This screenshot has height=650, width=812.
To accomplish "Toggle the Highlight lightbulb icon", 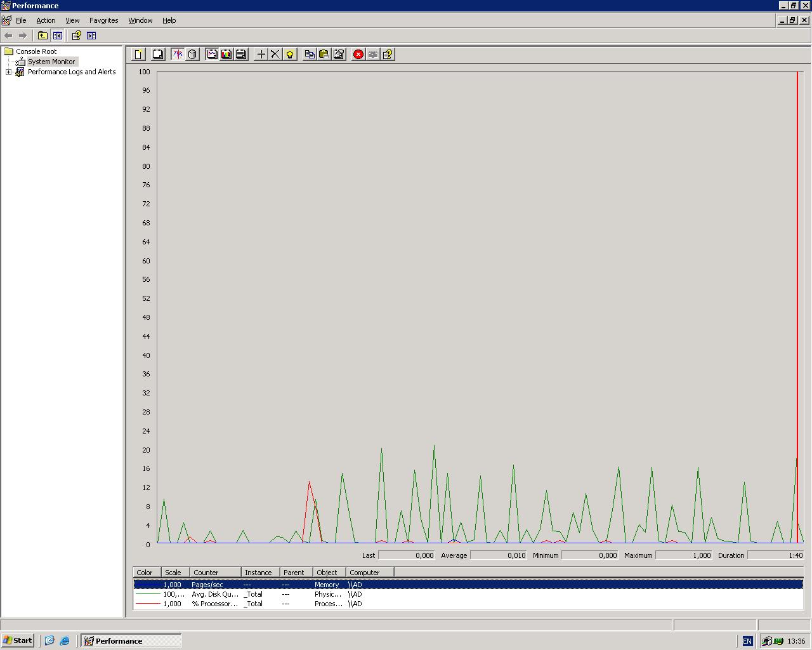I will [290, 54].
